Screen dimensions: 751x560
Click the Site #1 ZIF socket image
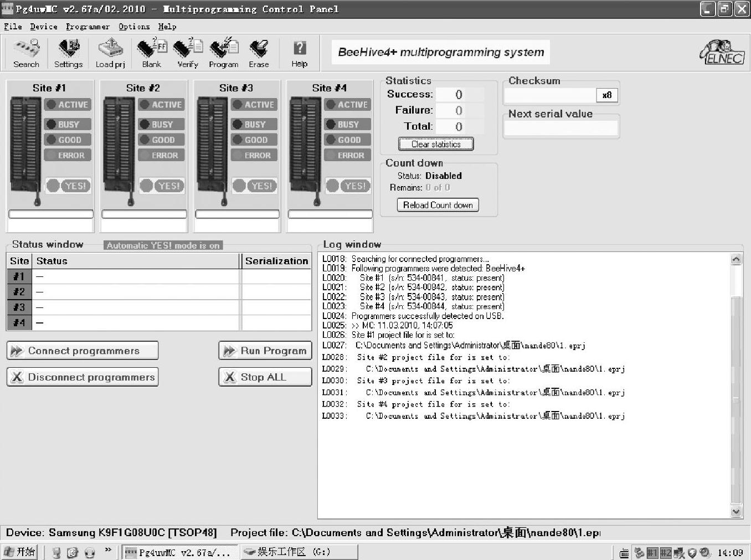point(25,151)
